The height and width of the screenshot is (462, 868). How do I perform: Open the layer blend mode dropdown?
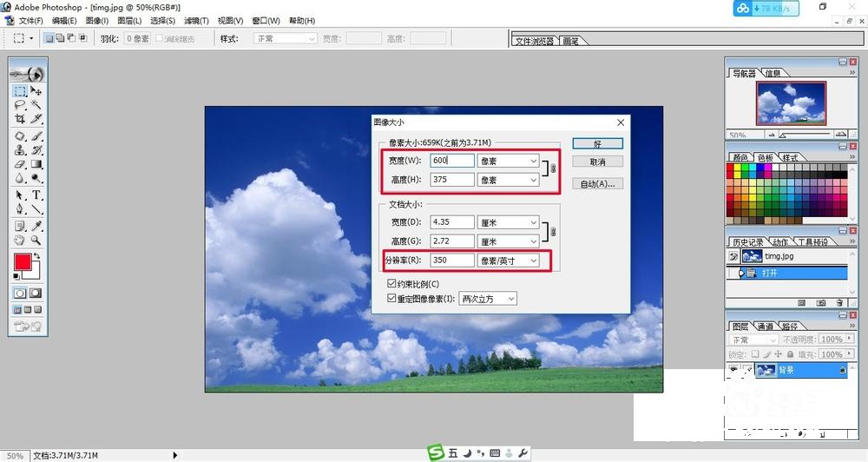753,339
